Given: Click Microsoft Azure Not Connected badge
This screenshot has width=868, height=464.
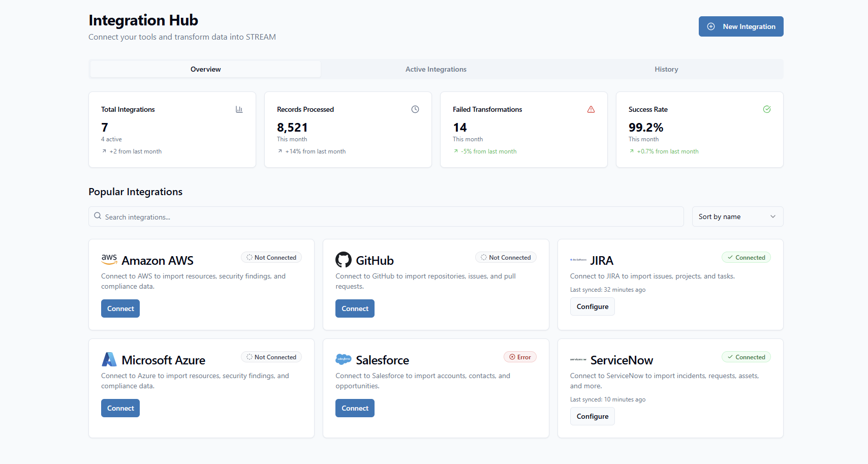Looking at the screenshot, I should (x=271, y=357).
